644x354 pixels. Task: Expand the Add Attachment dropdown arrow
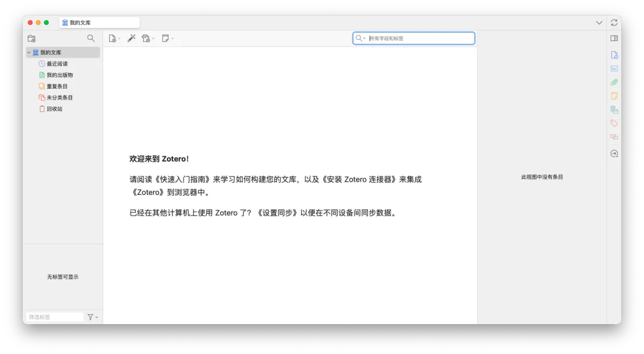[x=153, y=39]
